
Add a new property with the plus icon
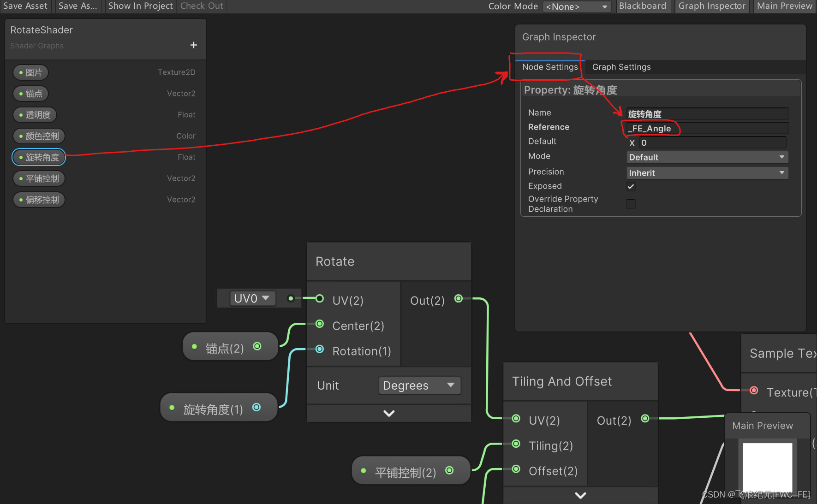pos(194,45)
